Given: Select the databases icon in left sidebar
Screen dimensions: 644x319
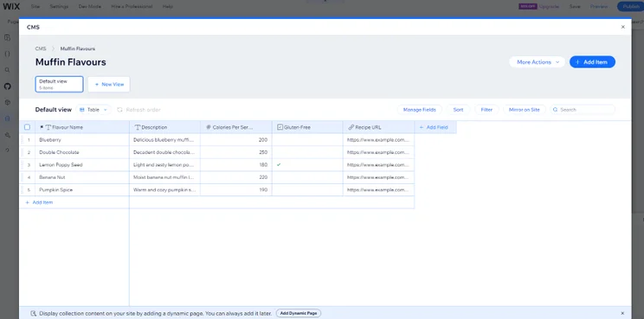Looking at the screenshot, I should coord(8,118).
